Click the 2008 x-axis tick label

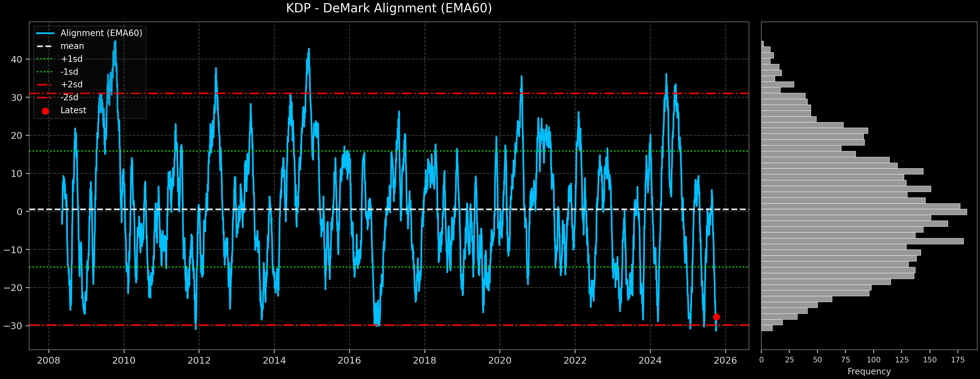click(48, 360)
